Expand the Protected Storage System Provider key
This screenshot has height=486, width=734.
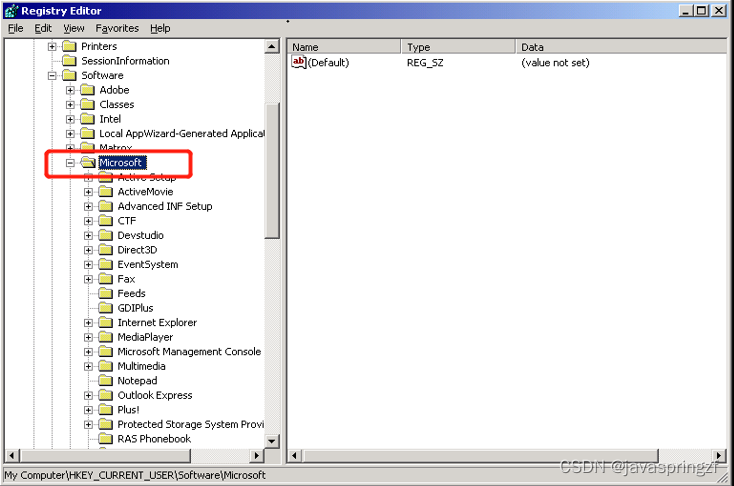[x=88, y=425]
